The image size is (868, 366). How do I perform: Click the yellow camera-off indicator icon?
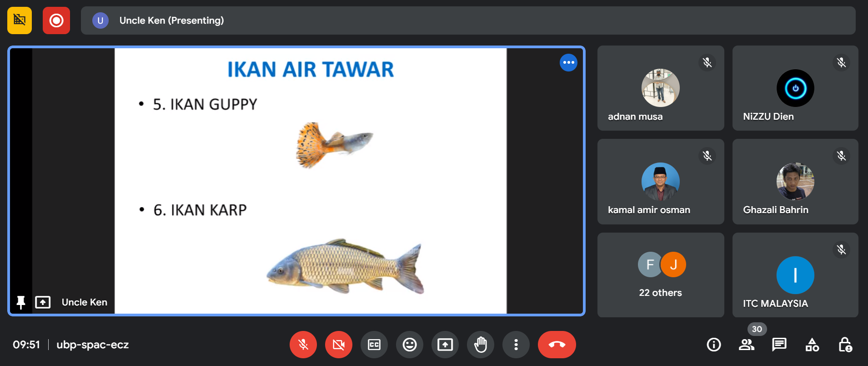pos(20,20)
